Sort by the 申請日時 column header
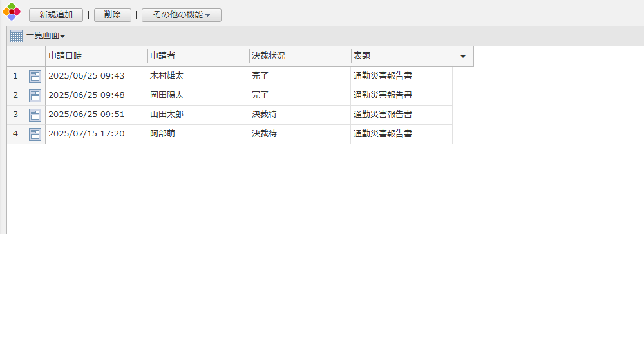 pos(96,56)
